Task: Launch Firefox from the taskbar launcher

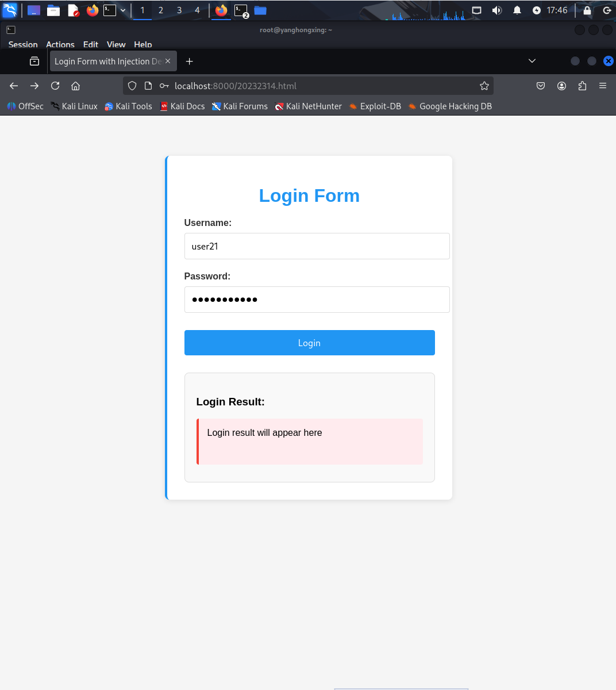Action: [x=93, y=10]
